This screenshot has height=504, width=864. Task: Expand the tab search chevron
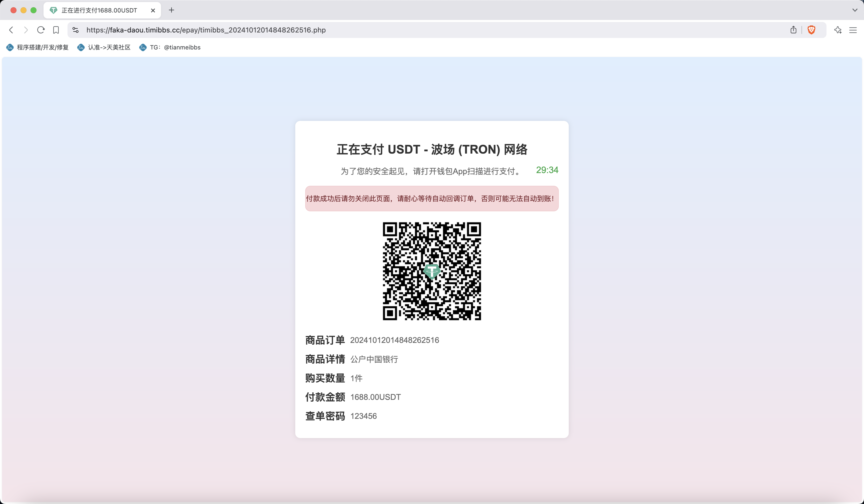click(855, 10)
